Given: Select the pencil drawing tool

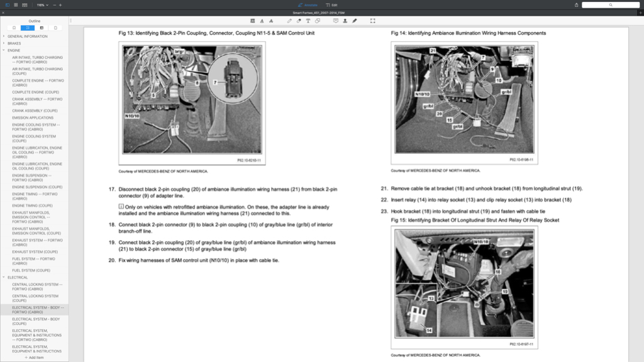Looking at the screenshot, I should pyautogui.click(x=289, y=21).
